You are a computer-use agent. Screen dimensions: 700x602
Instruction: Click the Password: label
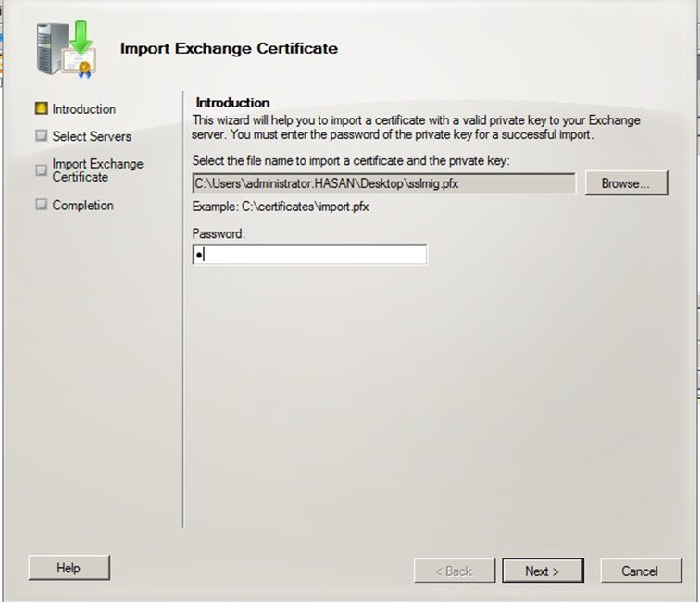[x=219, y=233]
